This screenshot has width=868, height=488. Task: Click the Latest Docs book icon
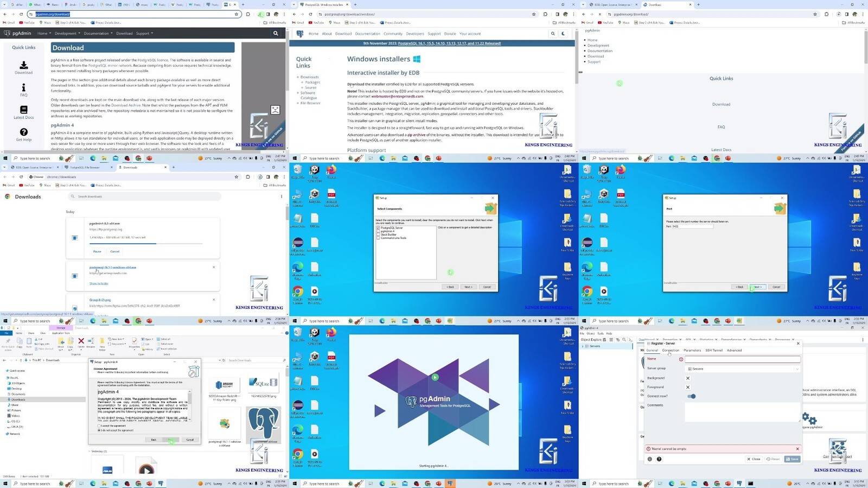coord(23,110)
